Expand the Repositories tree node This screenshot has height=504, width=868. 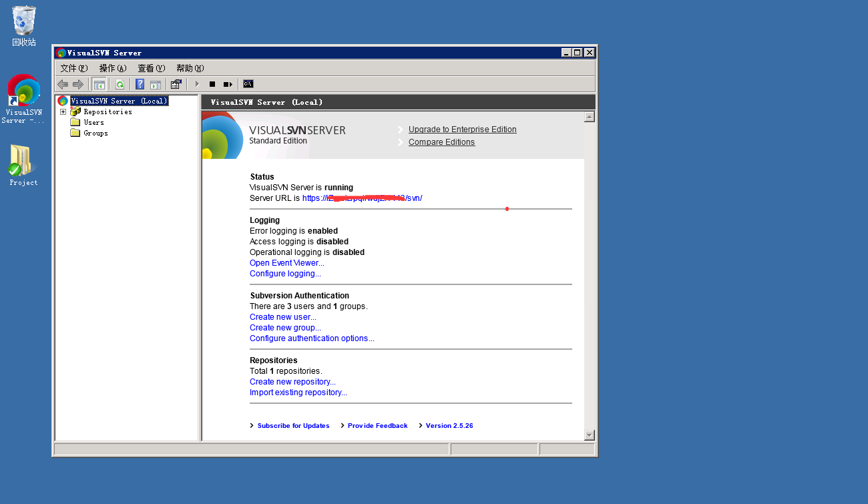click(x=63, y=111)
